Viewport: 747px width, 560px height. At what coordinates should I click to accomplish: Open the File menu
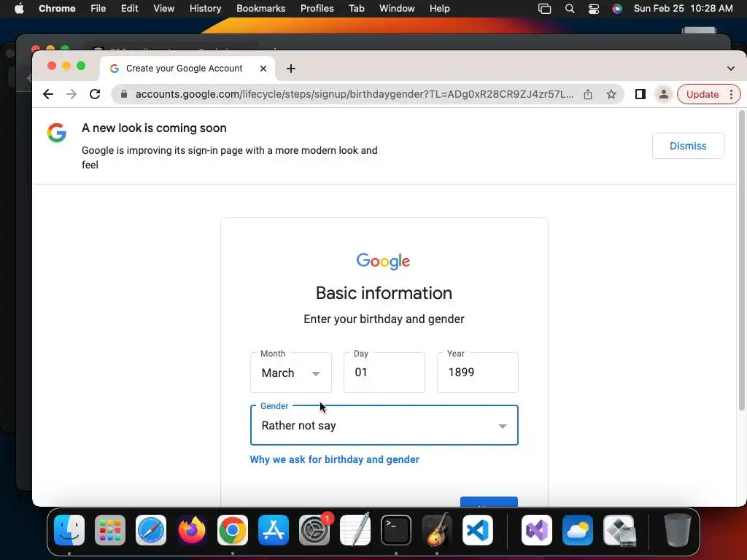[x=98, y=9]
